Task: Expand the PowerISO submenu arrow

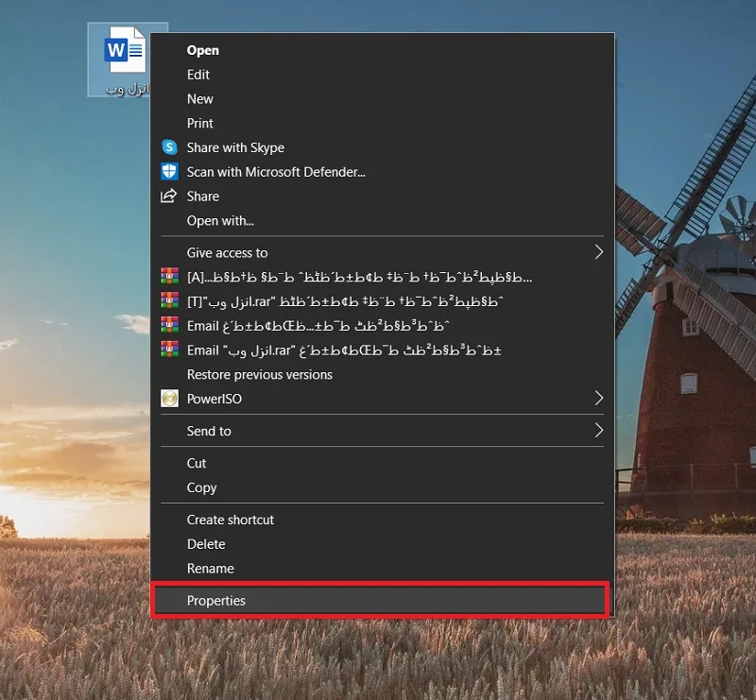Action: pyautogui.click(x=598, y=399)
